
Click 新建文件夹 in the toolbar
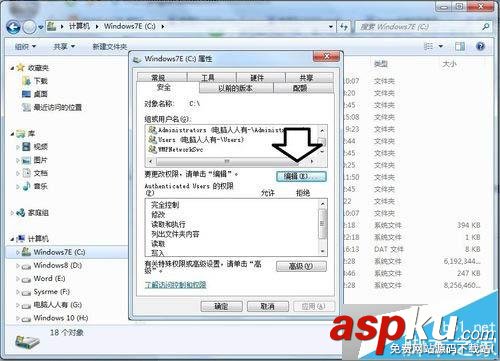click(110, 47)
